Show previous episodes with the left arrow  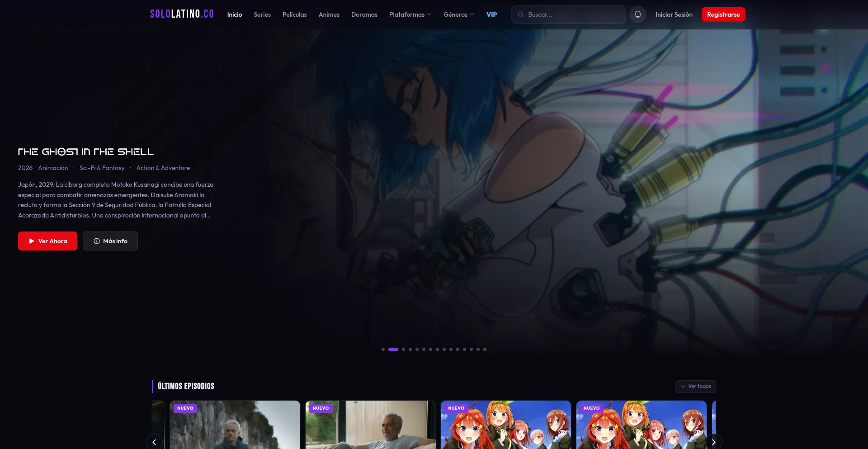click(154, 442)
